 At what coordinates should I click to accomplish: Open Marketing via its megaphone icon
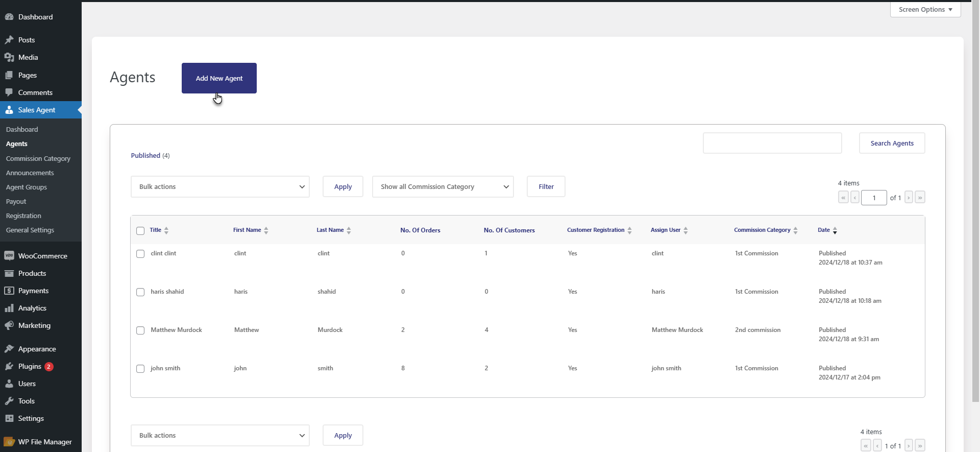point(9,325)
